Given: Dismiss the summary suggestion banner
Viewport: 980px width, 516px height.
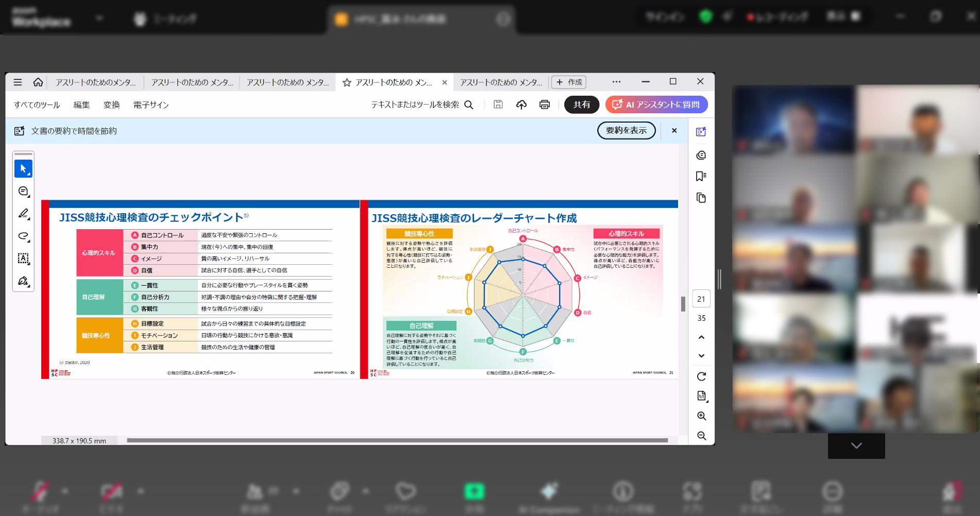Looking at the screenshot, I should (674, 131).
